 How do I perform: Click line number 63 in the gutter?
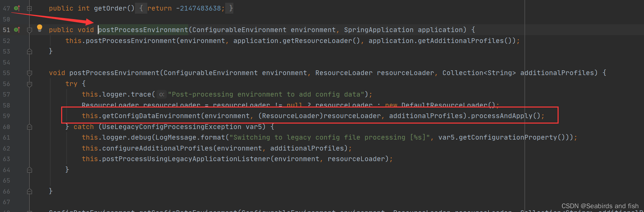(x=6, y=159)
